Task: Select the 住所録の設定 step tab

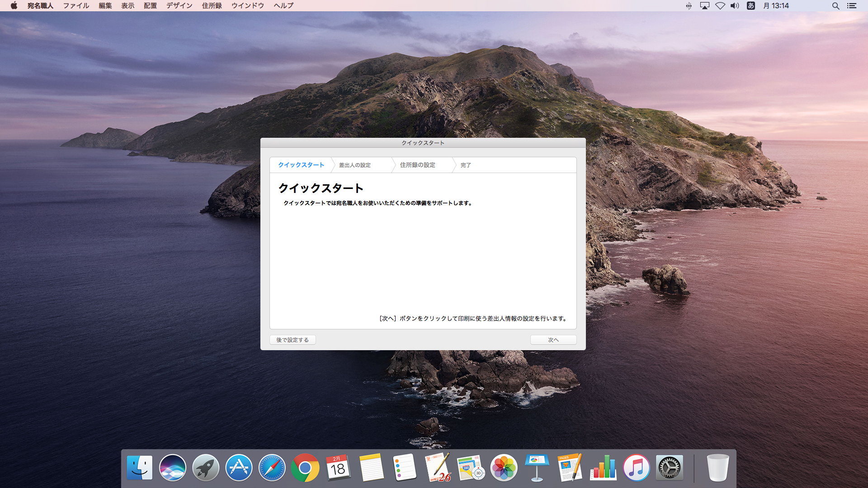Action: (418, 165)
